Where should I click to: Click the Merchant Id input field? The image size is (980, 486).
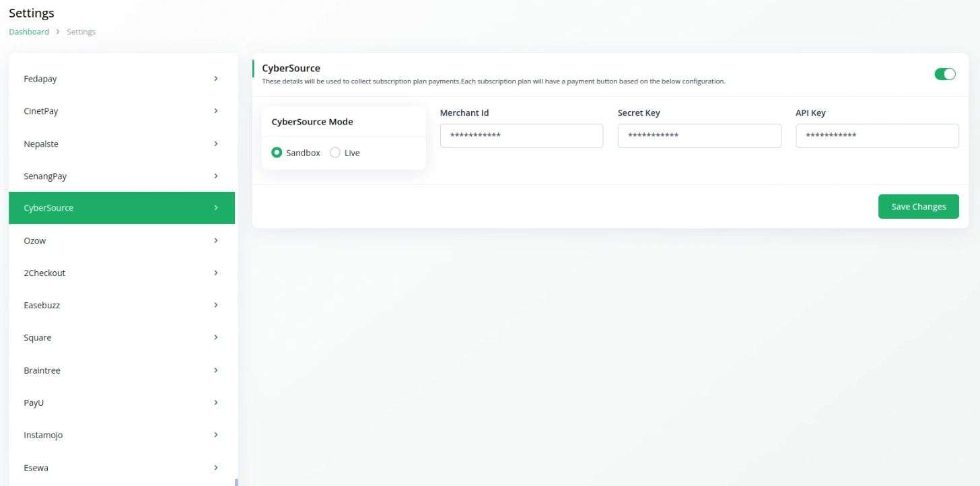(x=522, y=136)
